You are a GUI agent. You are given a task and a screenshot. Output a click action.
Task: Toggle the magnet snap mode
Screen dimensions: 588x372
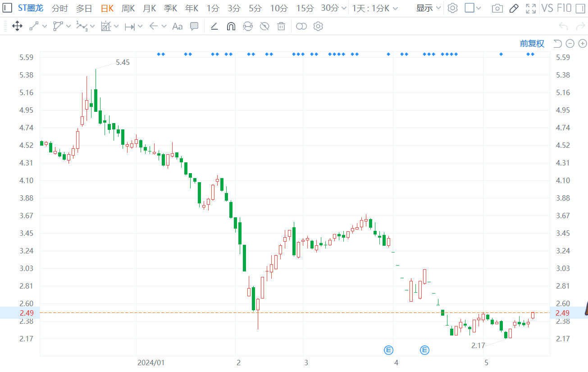click(x=231, y=26)
